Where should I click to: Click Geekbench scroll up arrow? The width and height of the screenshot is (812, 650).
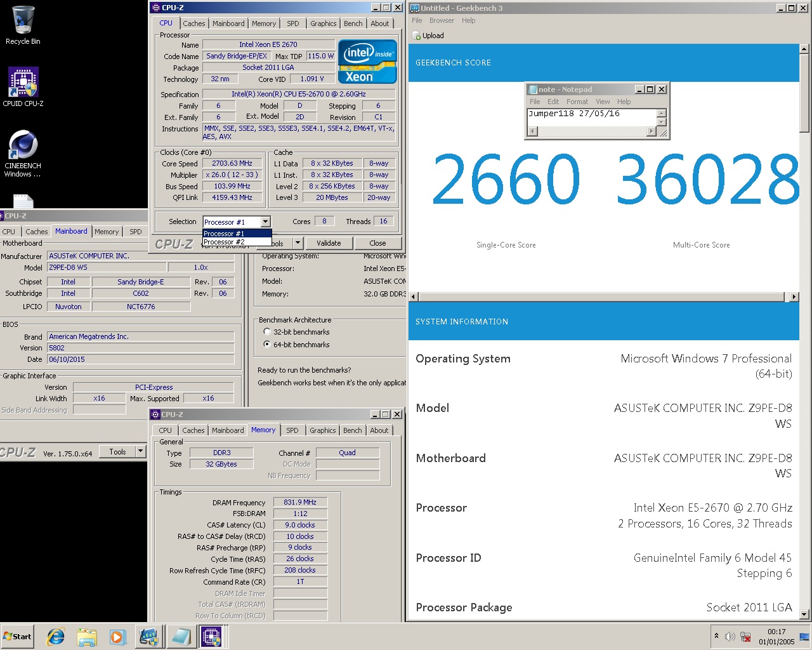804,48
